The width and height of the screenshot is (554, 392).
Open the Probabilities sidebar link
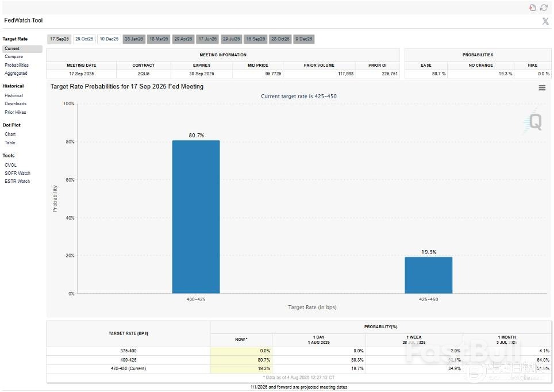pyautogui.click(x=17, y=65)
